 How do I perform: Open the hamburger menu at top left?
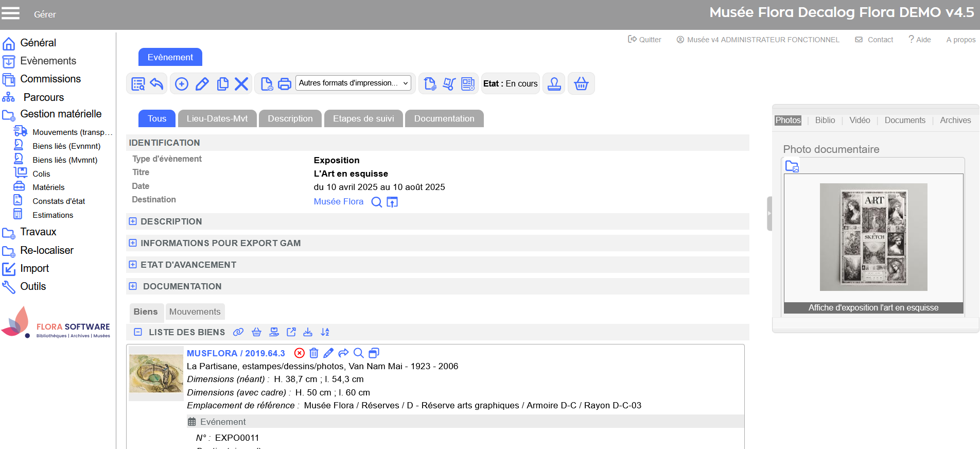(x=10, y=13)
